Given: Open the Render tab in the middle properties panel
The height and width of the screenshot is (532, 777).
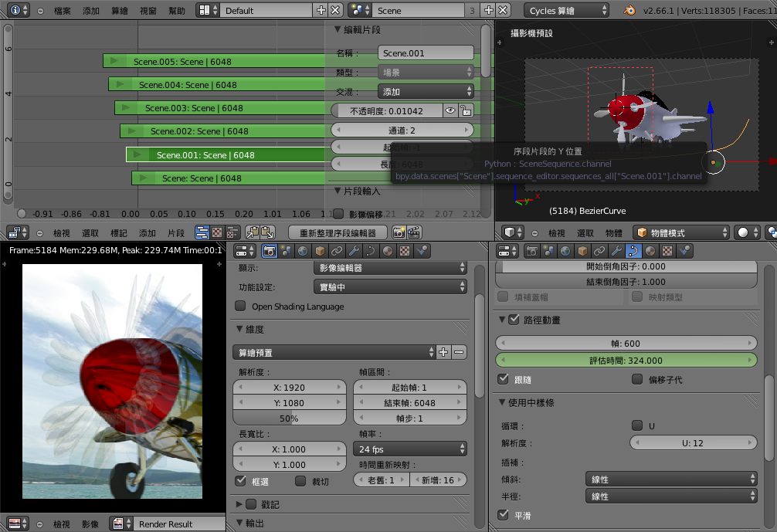Looking at the screenshot, I should [269, 251].
